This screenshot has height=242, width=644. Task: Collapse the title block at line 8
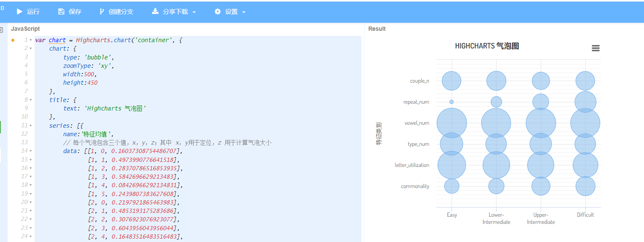coord(31,100)
